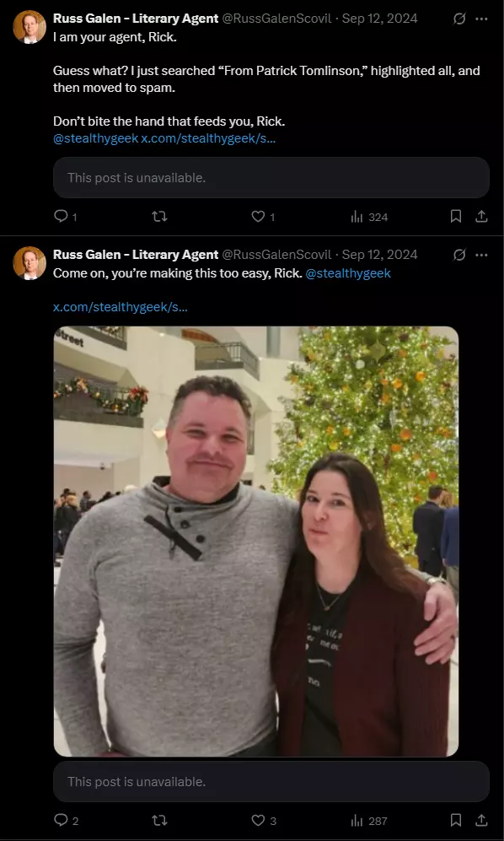
Task: Share the second tweet
Action: [481, 820]
